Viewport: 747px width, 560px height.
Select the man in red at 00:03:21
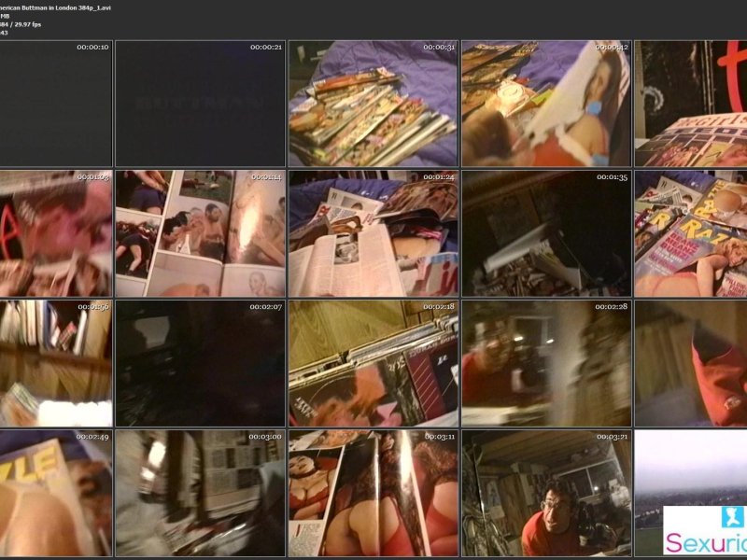tap(546, 494)
